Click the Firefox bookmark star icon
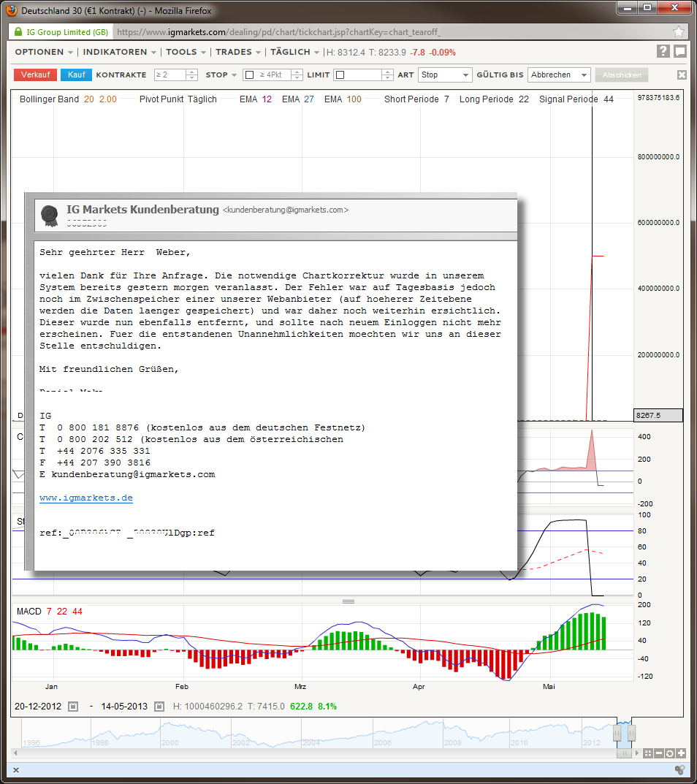 coord(679,32)
